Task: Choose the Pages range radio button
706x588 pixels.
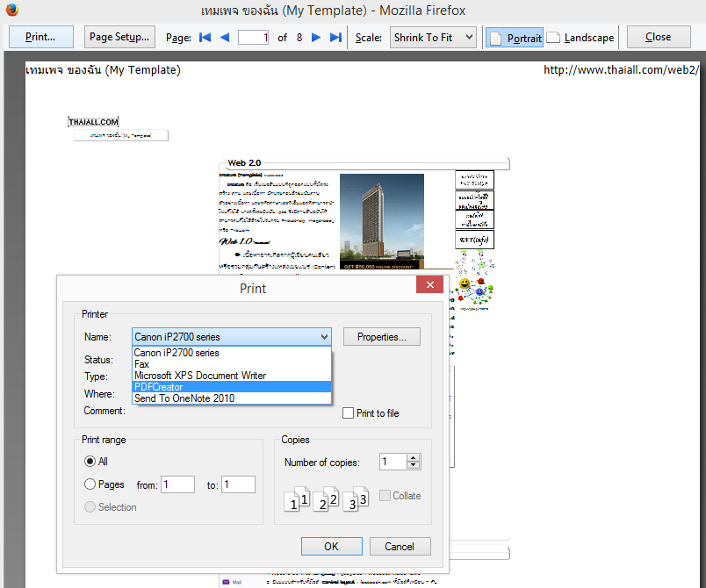Action: 90,484
